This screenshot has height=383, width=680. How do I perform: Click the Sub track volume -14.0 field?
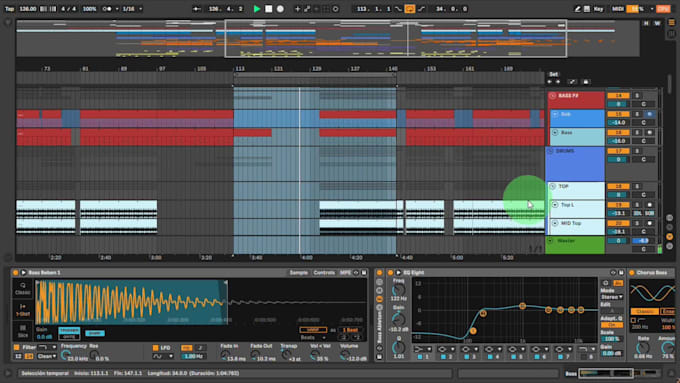[x=618, y=123]
